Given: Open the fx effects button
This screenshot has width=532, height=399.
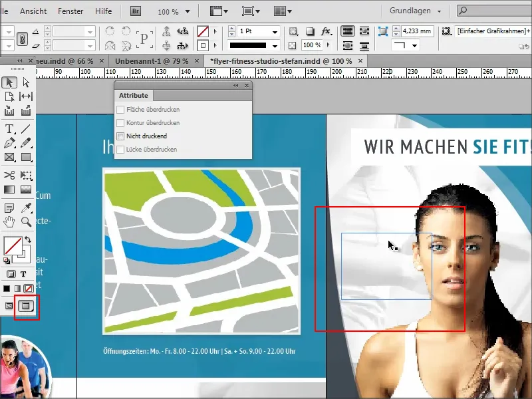Looking at the screenshot, I should click(326, 31).
